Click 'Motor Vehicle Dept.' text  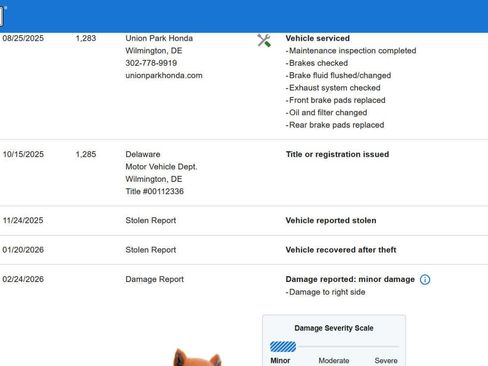(161, 167)
